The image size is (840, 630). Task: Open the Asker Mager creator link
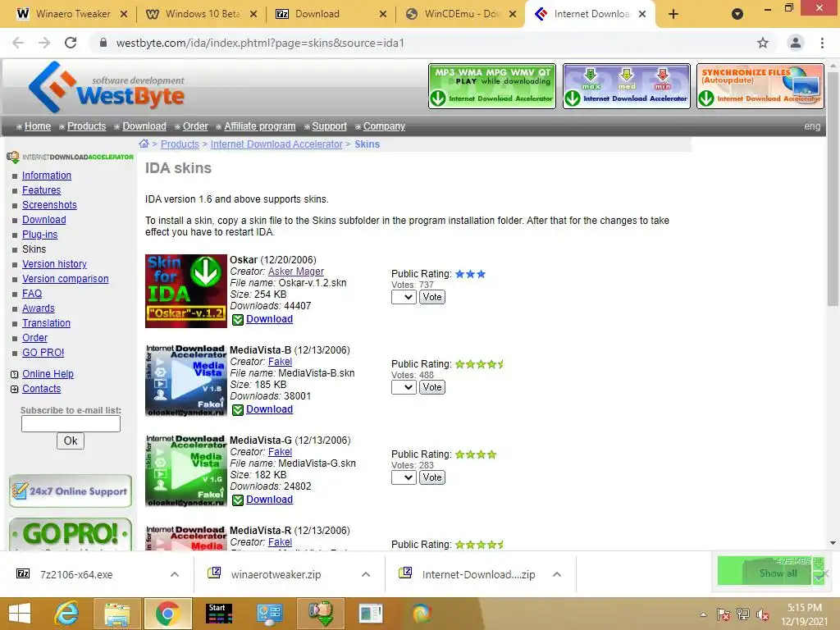point(295,272)
